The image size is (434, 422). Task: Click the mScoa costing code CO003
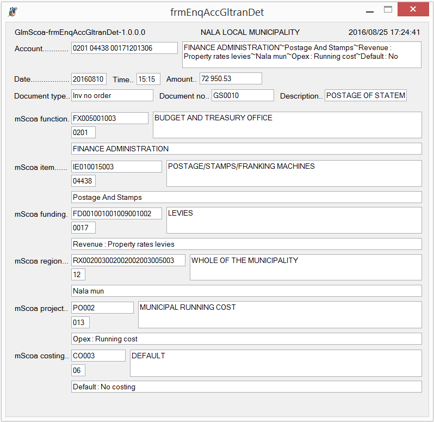[x=98, y=355]
